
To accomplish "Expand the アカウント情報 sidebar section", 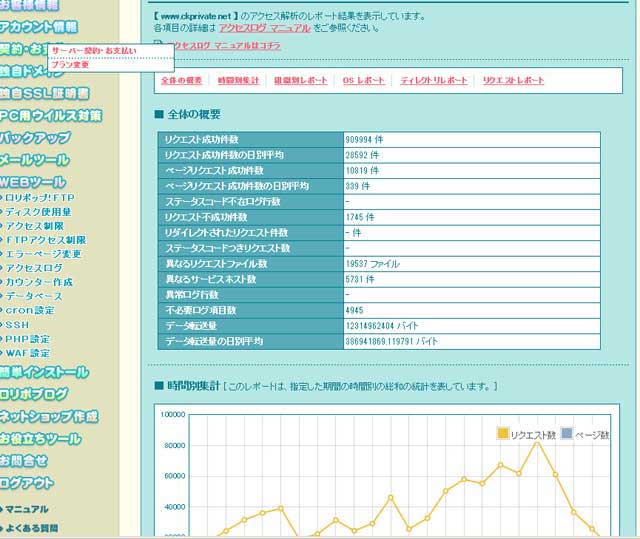I will [x=40, y=27].
